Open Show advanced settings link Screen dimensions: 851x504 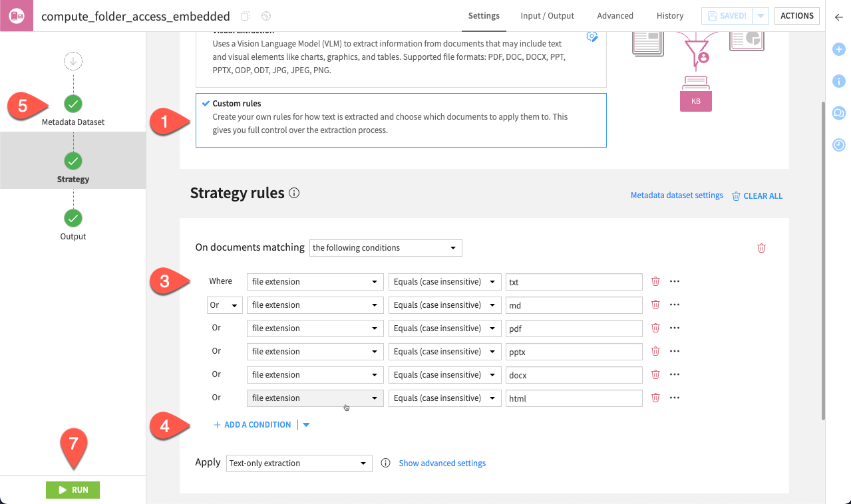[x=442, y=463]
